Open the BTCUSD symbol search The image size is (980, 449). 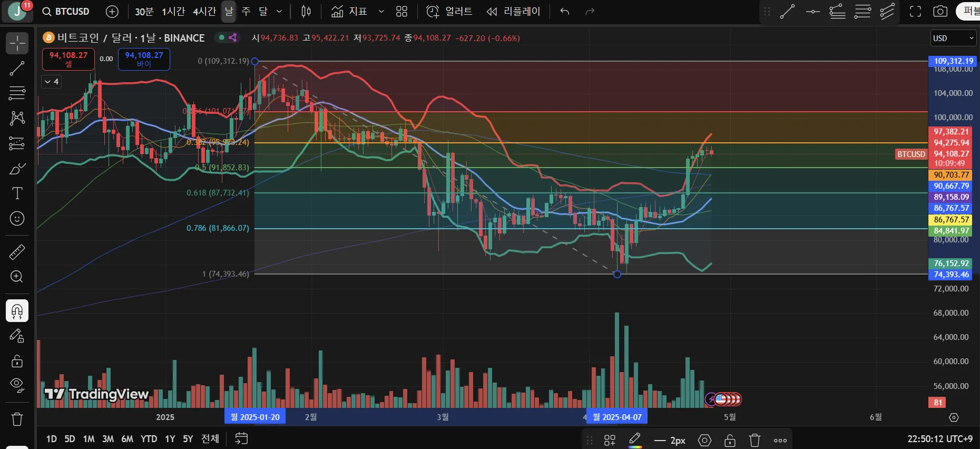click(x=66, y=12)
